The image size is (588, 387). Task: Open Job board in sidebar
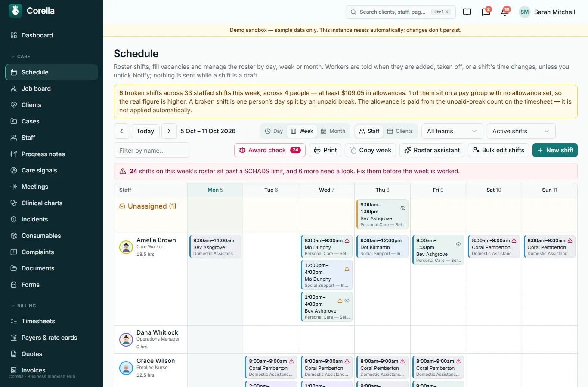[52, 89]
